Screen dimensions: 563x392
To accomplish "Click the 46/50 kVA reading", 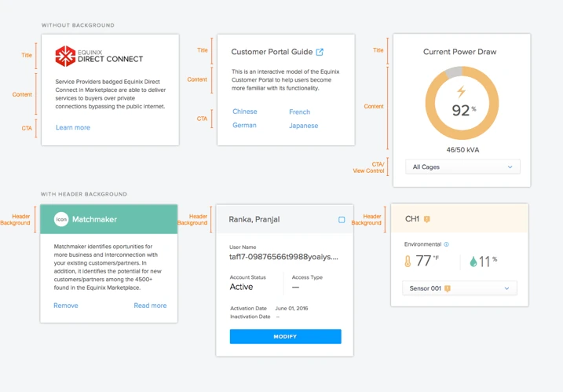I will coord(462,150).
